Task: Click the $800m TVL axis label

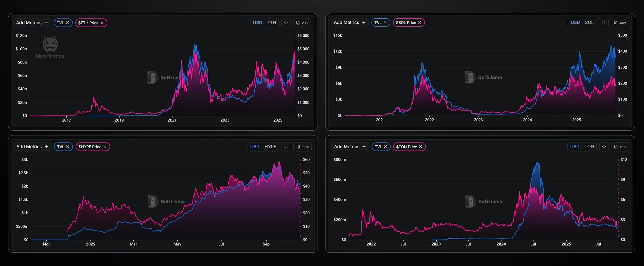Action: (x=340, y=160)
